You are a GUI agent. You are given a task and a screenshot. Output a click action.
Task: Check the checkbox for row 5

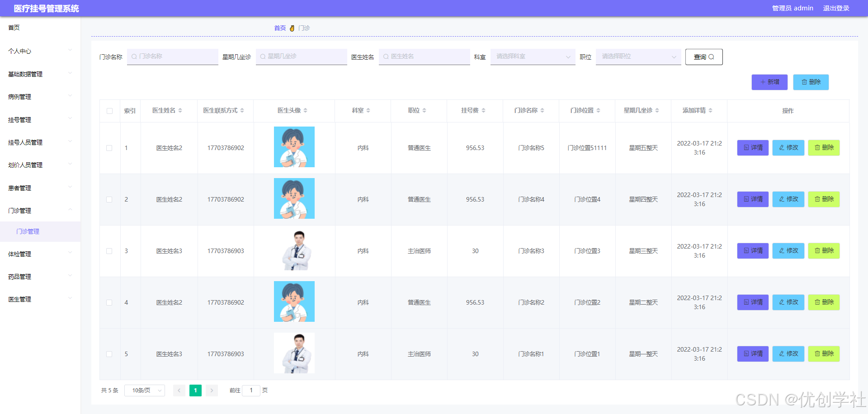coord(109,354)
